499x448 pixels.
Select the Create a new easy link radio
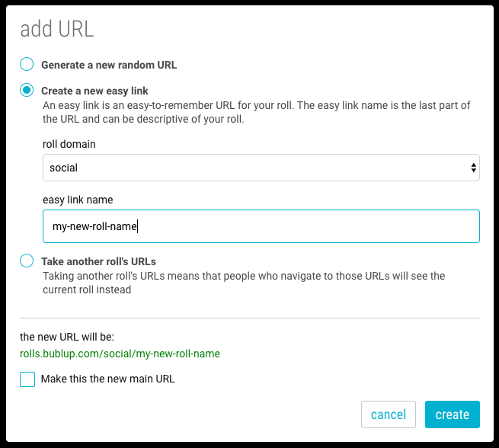(27, 90)
